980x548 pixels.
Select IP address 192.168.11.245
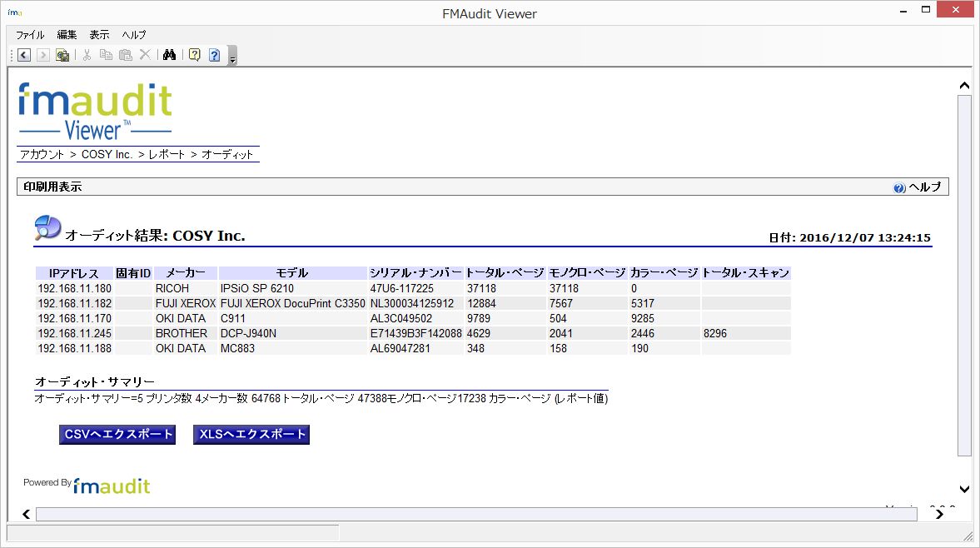[74, 334]
